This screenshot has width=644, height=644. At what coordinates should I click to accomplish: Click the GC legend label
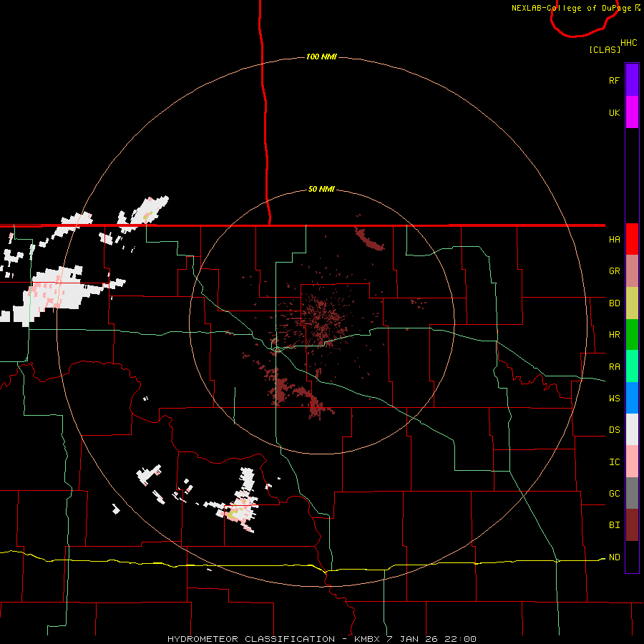[x=614, y=494]
